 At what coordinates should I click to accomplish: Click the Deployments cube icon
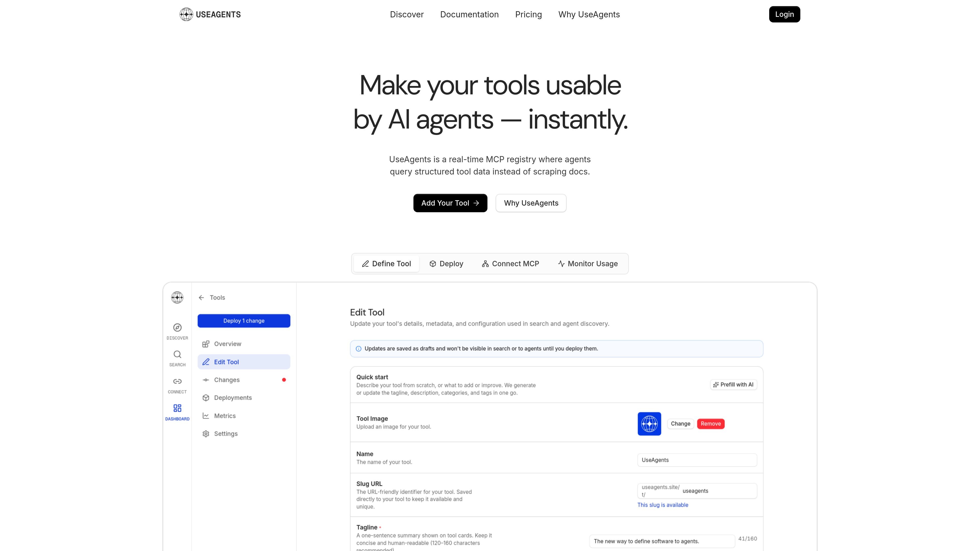[206, 398]
